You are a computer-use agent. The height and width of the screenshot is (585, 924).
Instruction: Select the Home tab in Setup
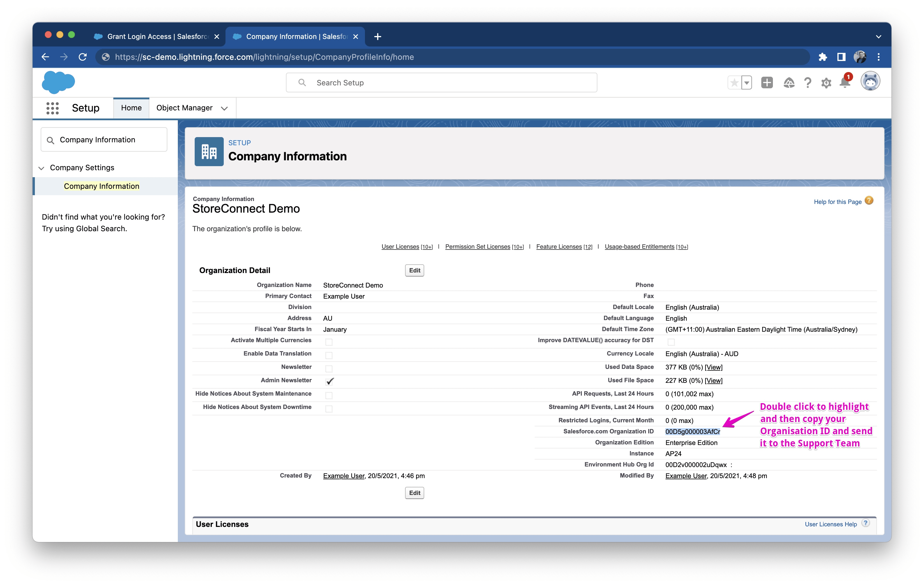pos(131,108)
